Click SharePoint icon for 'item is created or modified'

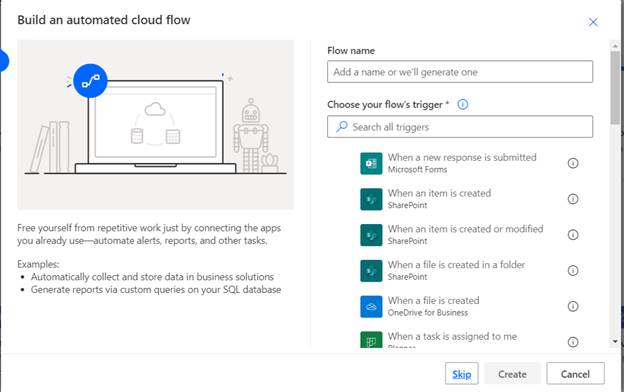pos(371,235)
